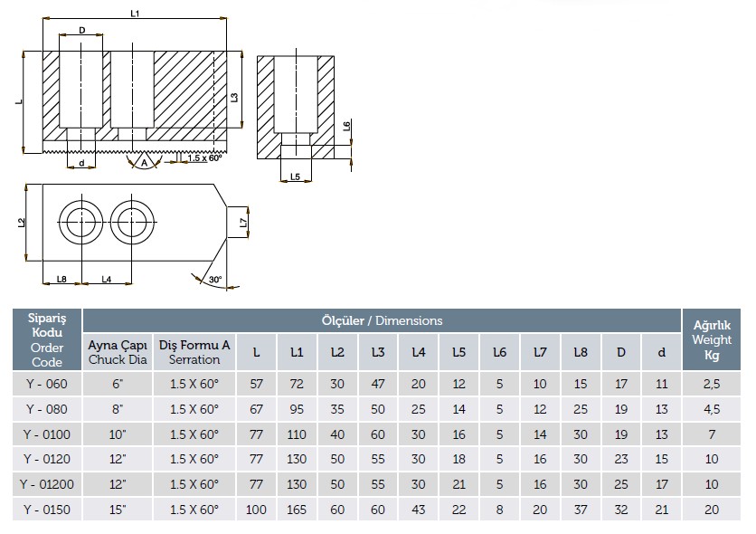Image resolution: width=756 pixels, height=534 pixels.
Task: Click the Ağırlık Weight Kg column header
Action: pyautogui.click(x=711, y=340)
